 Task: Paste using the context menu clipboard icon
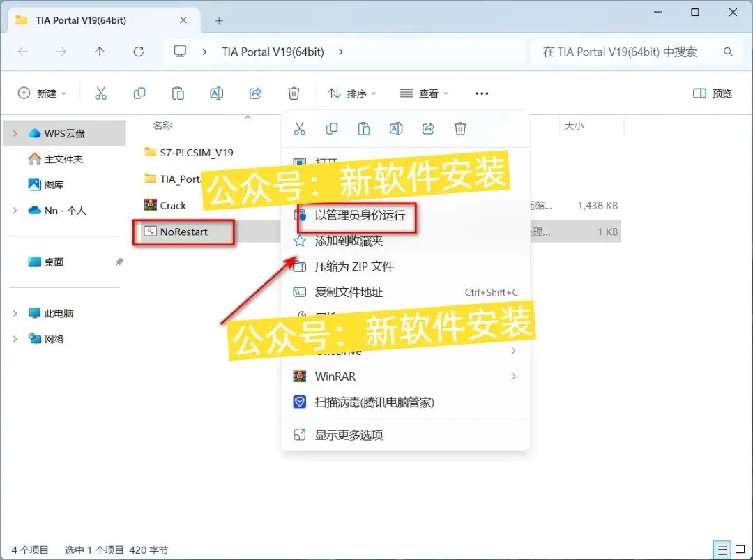364,129
